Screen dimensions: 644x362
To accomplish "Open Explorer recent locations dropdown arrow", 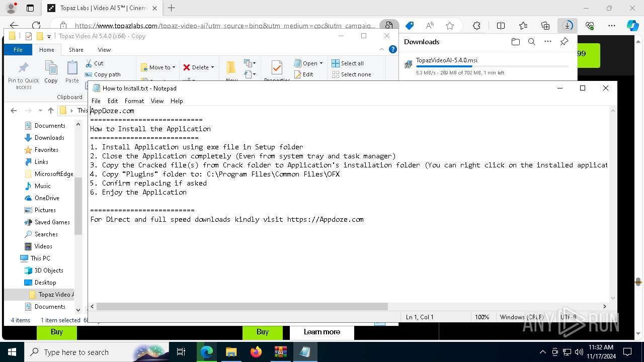I will pos(40,111).
